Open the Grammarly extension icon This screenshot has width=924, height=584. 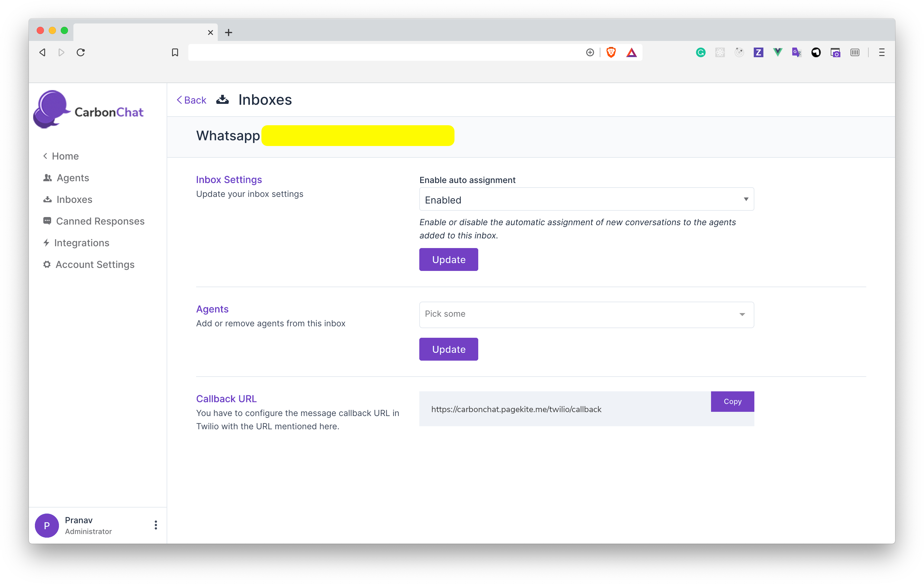click(700, 52)
